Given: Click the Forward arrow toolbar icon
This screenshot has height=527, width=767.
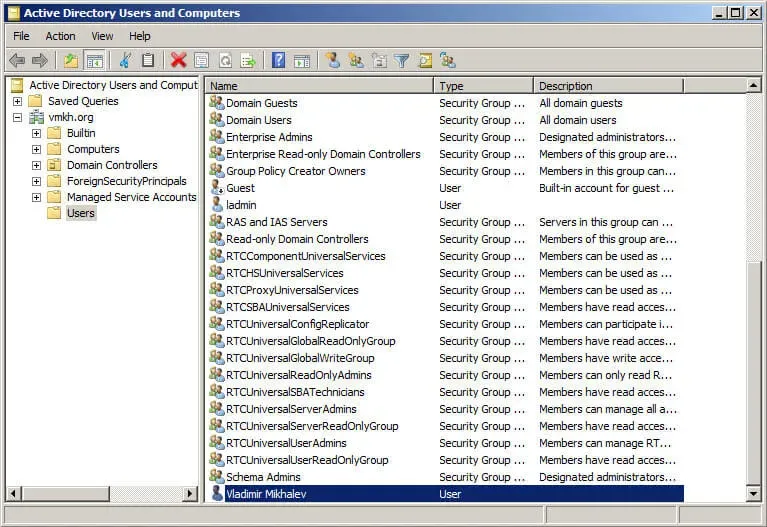Looking at the screenshot, I should [x=40, y=61].
